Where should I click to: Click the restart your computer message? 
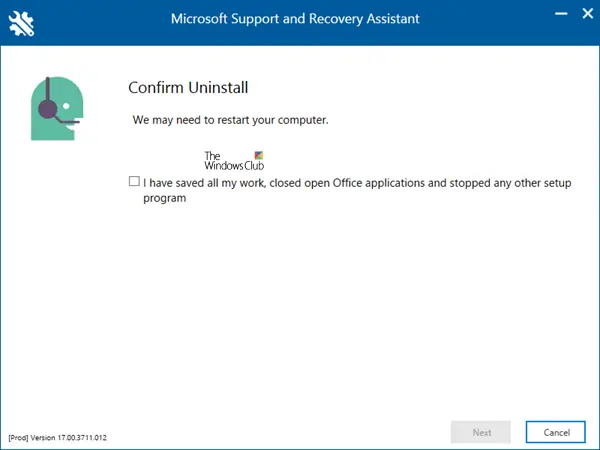[x=231, y=120]
